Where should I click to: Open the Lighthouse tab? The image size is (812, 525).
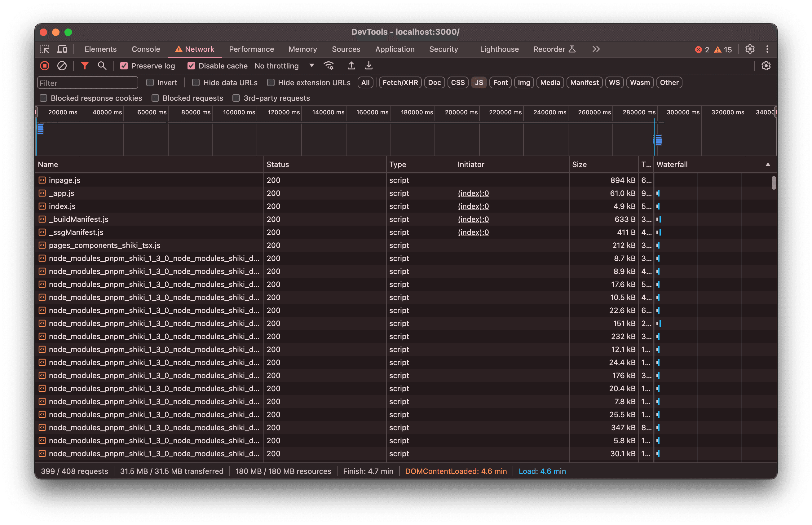tap(499, 49)
